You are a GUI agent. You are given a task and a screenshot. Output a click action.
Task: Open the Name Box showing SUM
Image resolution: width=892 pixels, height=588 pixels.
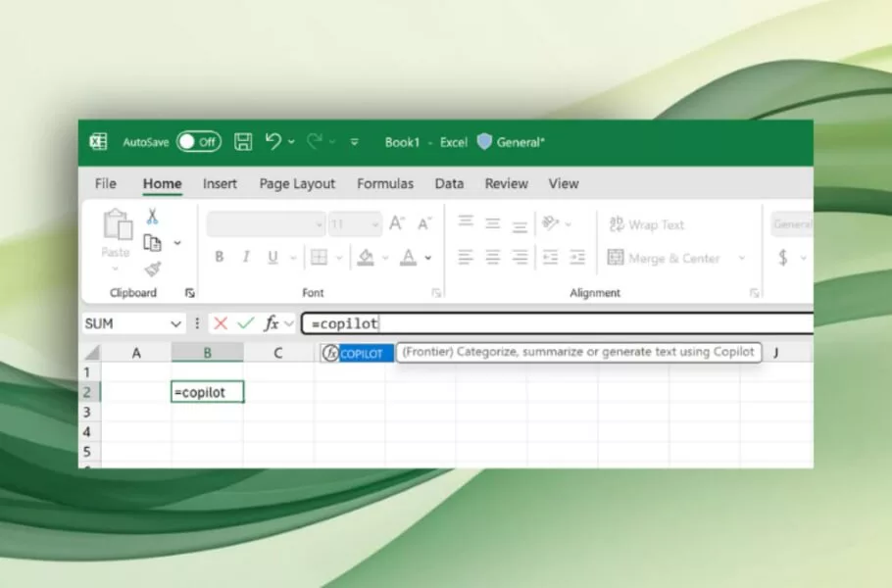click(133, 323)
